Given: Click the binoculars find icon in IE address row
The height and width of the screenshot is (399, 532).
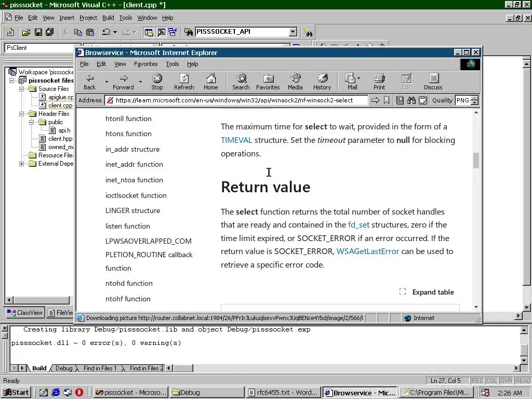Looking at the screenshot, I should coord(411,100).
